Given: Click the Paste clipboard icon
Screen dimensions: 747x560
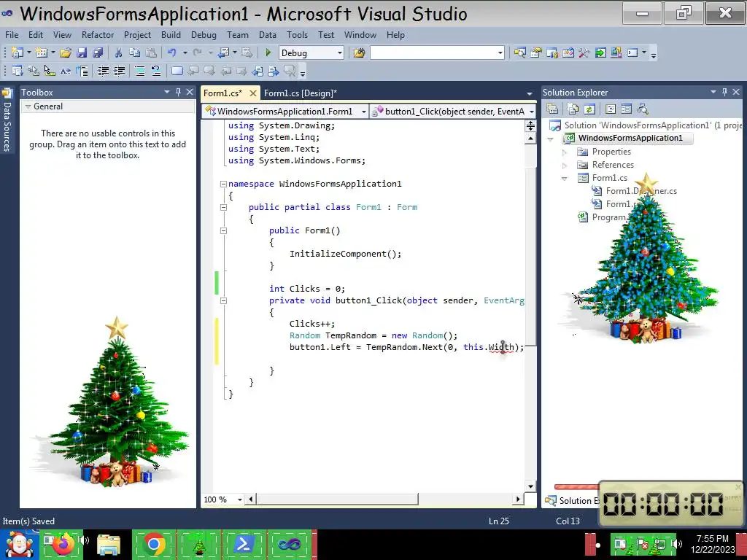Looking at the screenshot, I should click(151, 52).
